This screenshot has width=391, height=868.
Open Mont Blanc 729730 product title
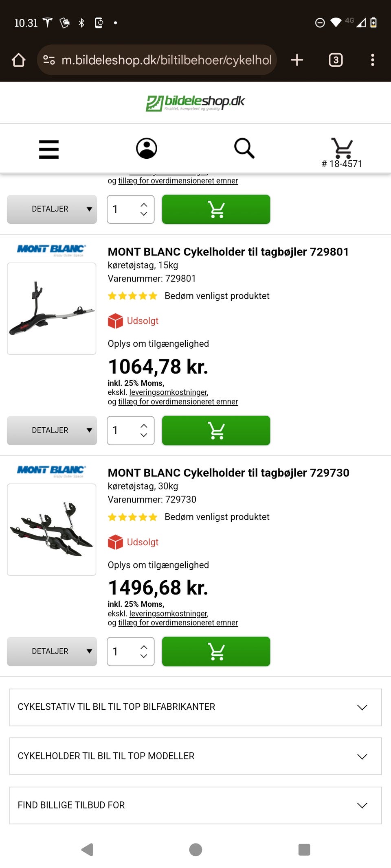click(x=228, y=473)
